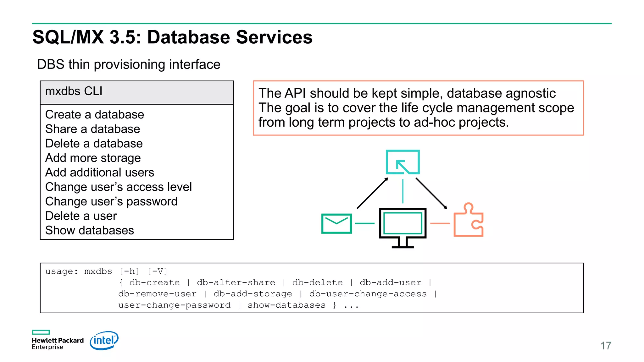
Task: Click the db-remove-user command
Action: click(158, 294)
